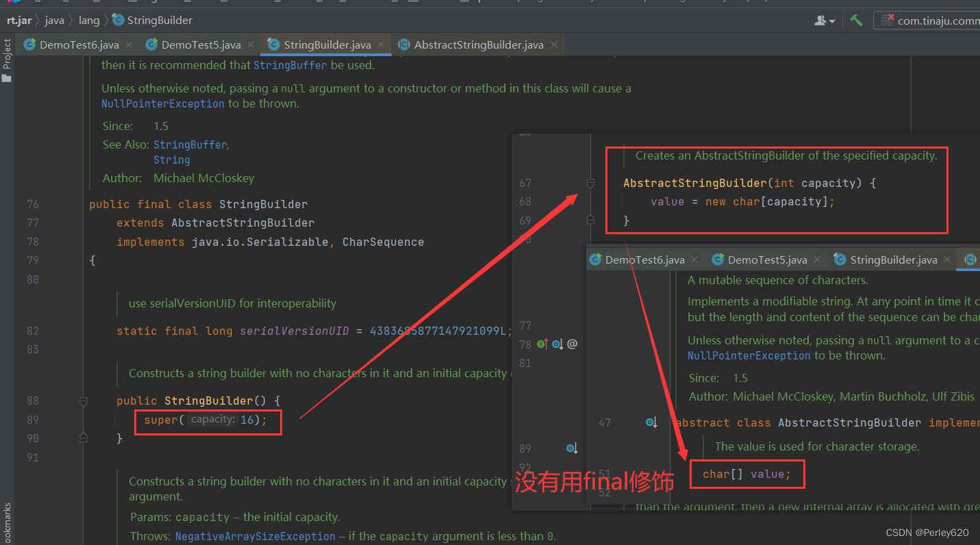Switch to DemoTest5.java tab in inset window
The height and width of the screenshot is (545, 980).
pyautogui.click(x=767, y=260)
